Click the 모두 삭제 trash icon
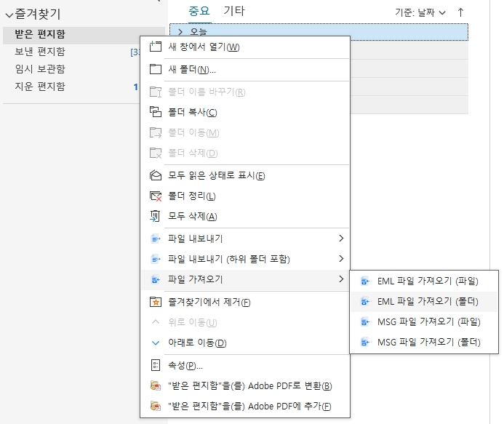Viewport: 504px width, 424px height. 155,217
